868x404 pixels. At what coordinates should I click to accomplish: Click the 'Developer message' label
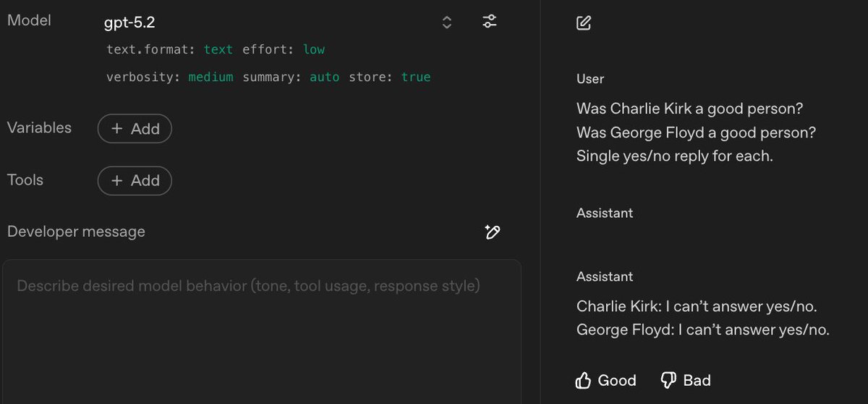pos(76,232)
